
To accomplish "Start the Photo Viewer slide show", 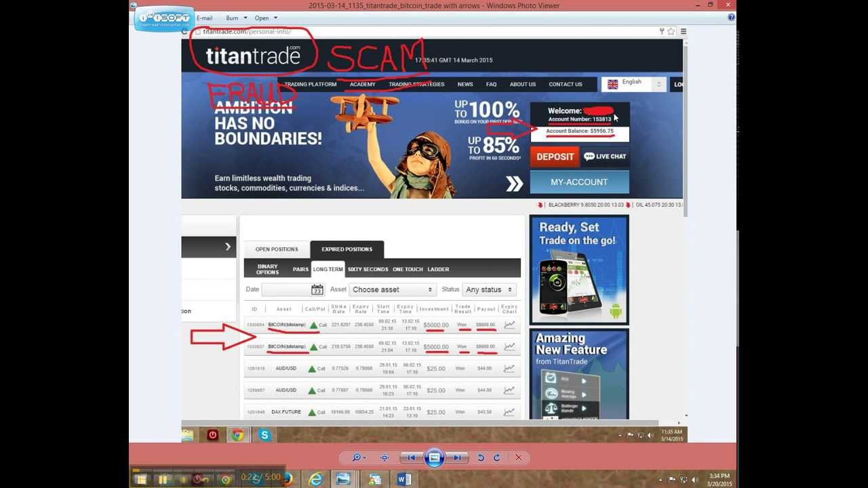I will point(434,457).
